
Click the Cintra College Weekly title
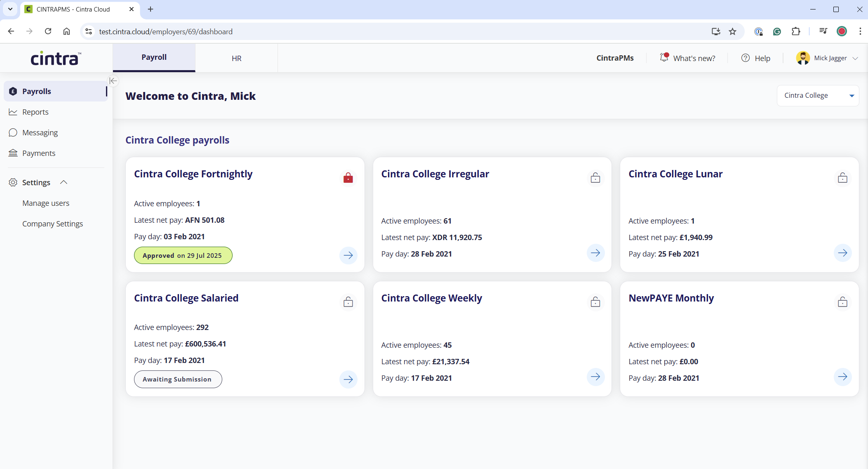(x=431, y=298)
